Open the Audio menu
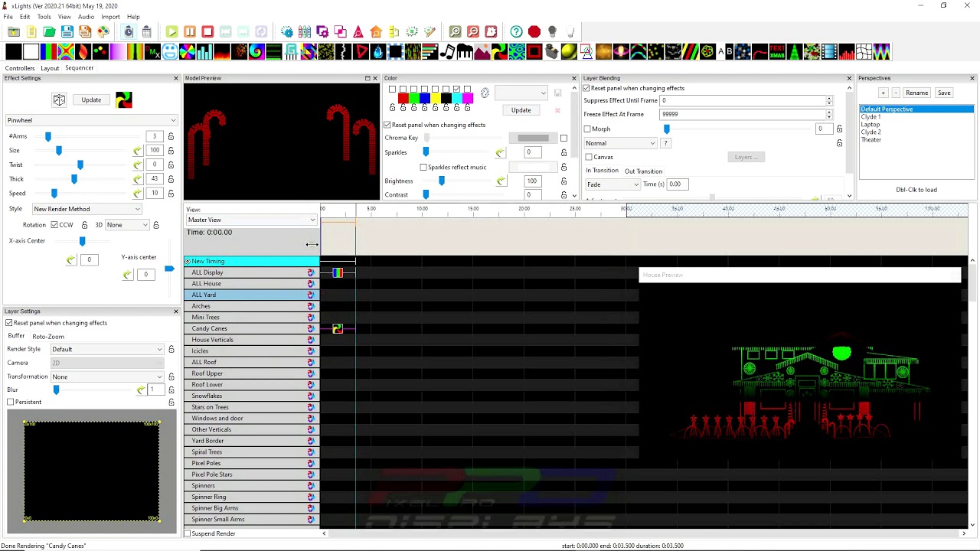Viewport: 980px width, 551px height. [86, 17]
